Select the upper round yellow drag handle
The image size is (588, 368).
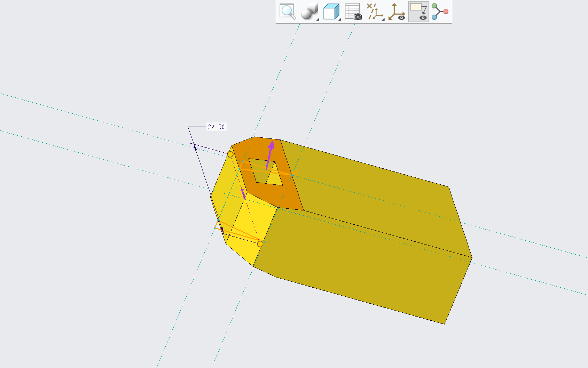[x=230, y=154]
